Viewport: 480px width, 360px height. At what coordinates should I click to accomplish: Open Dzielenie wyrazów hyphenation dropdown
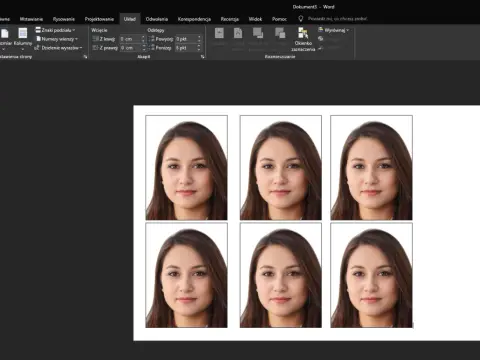point(58,48)
